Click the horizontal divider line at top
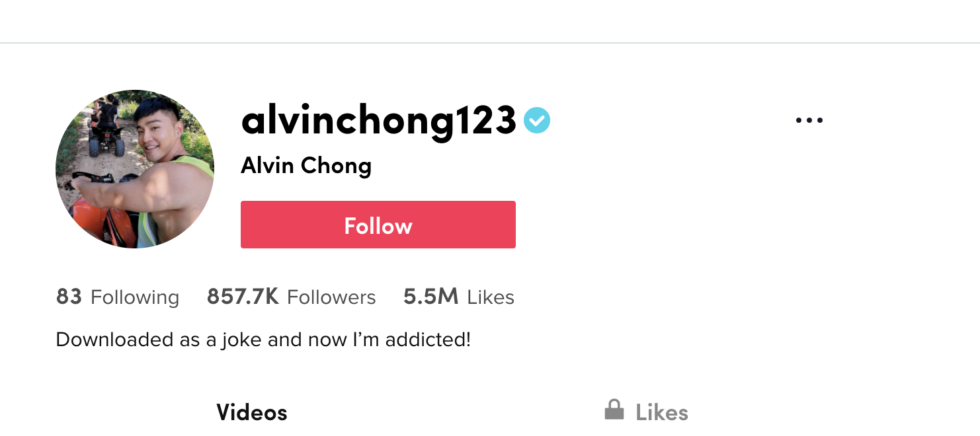The width and height of the screenshot is (980, 436). 490,43
